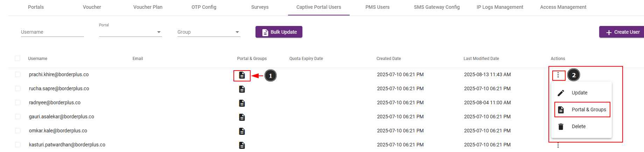This screenshot has width=644, height=152.
Task: Tick the checkbox for prachi.khire@borderplus.co
Action: [x=18, y=74]
